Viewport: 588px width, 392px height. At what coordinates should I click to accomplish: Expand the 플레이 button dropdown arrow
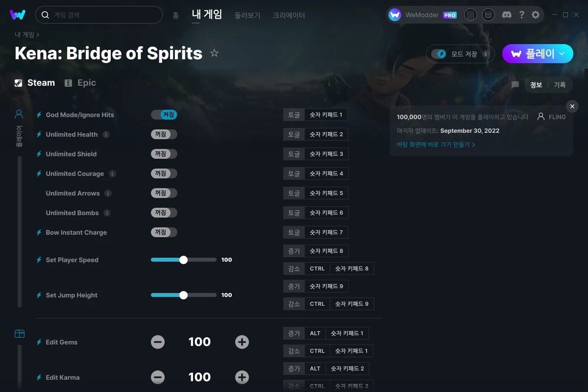tap(562, 54)
